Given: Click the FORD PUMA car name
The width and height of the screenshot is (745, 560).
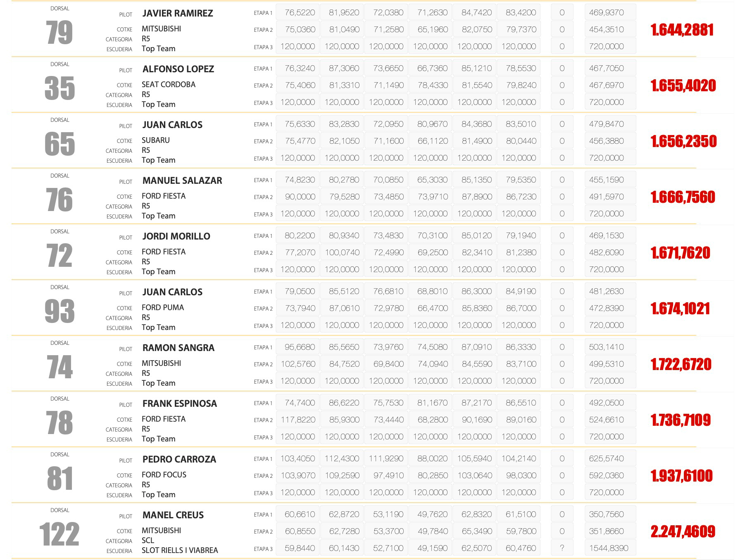Looking at the screenshot, I should 163,307.
